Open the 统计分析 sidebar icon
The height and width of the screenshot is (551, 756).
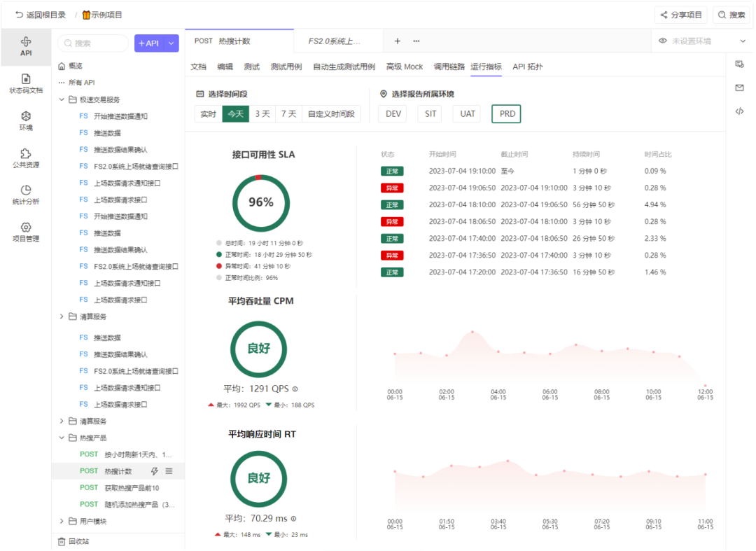click(x=26, y=190)
